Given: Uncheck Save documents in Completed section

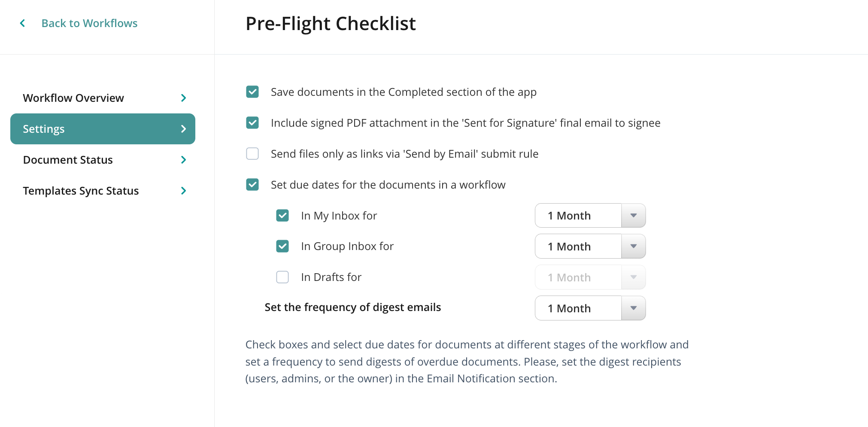Looking at the screenshot, I should point(252,92).
